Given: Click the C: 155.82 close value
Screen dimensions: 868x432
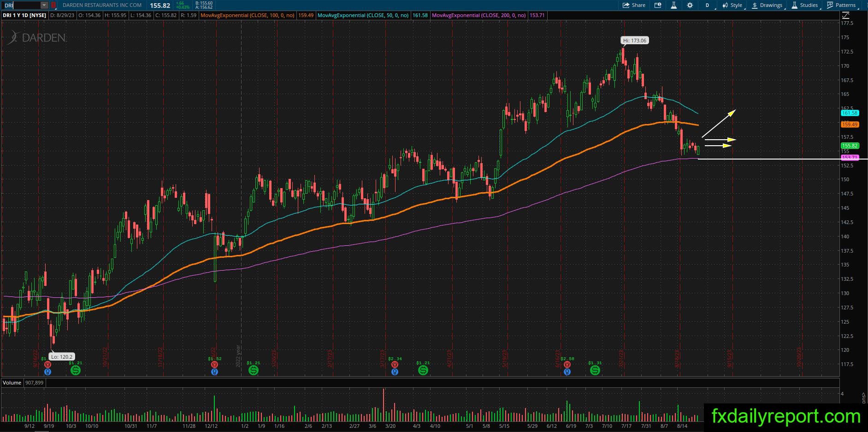Looking at the screenshot, I should coord(166,15).
